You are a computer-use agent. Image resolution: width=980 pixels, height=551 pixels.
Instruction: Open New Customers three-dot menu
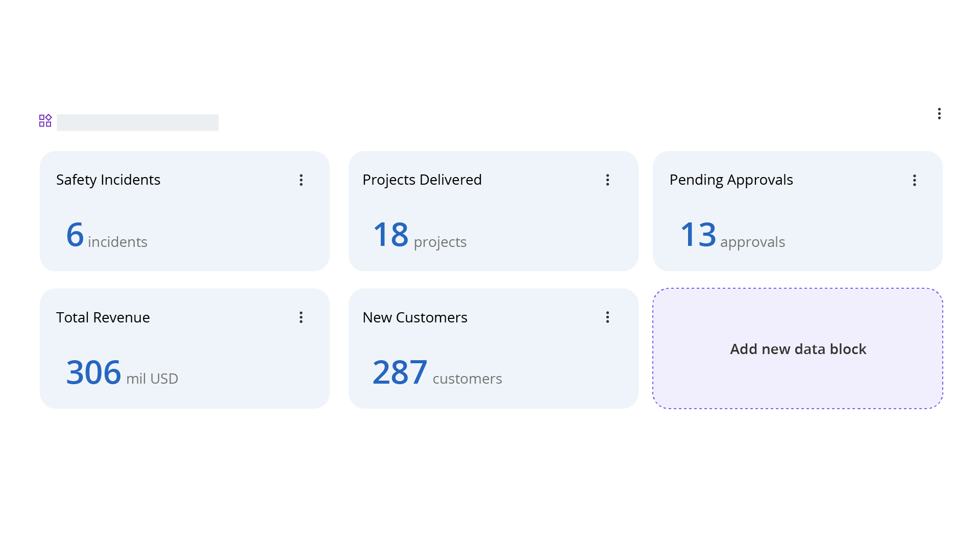coord(607,317)
